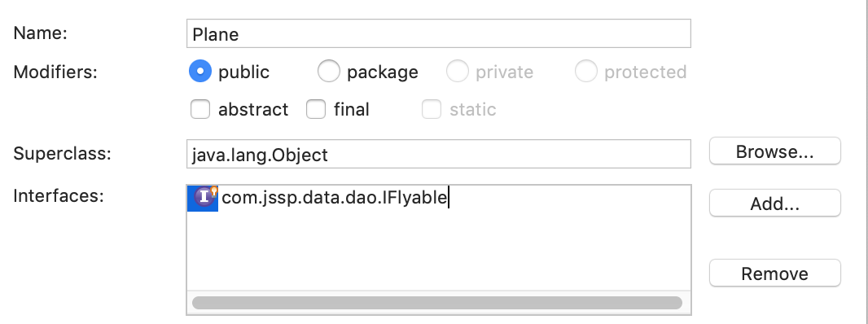
Task: Click Add to include an interface
Action: pyautogui.click(x=775, y=204)
